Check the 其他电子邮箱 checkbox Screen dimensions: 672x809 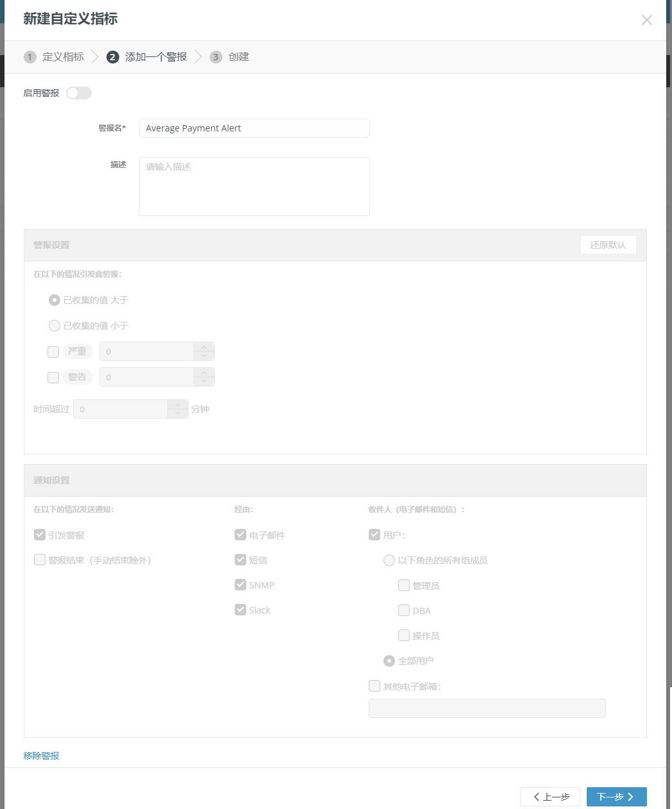374,686
